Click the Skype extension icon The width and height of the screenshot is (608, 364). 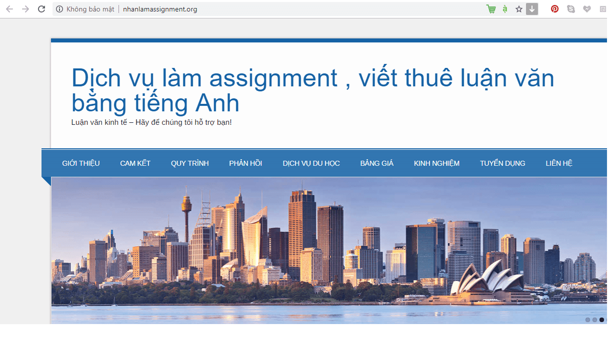(571, 9)
